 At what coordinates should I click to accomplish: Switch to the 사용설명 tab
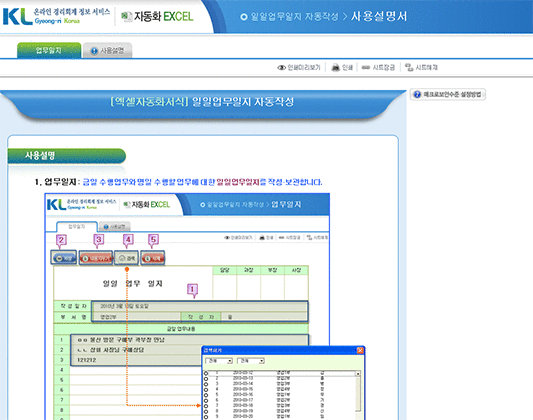(x=107, y=51)
